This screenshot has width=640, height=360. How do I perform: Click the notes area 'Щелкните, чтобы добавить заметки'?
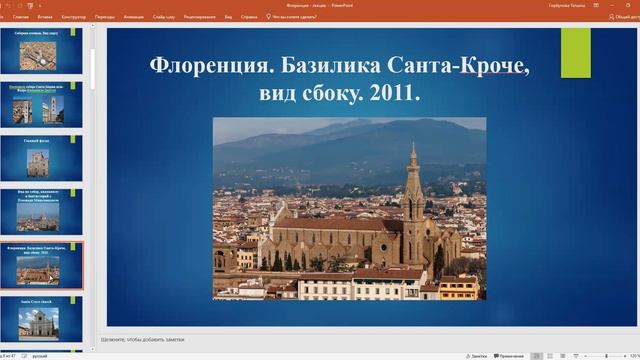pyautogui.click(x=142, y=339)
